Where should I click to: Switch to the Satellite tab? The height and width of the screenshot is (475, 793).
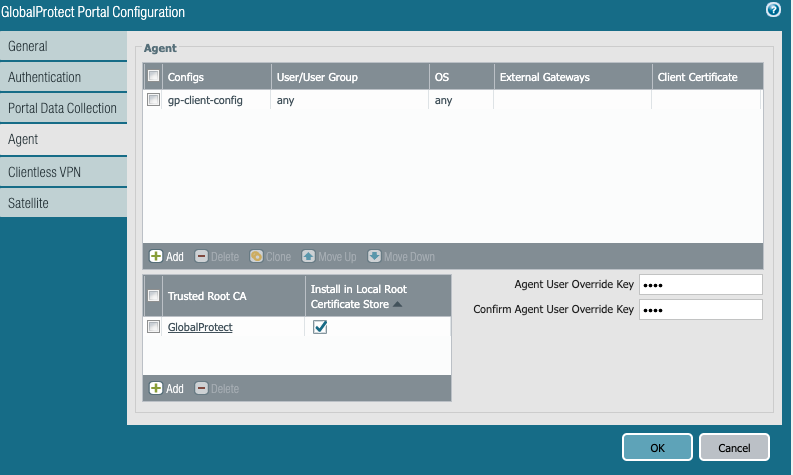[63, 203]
